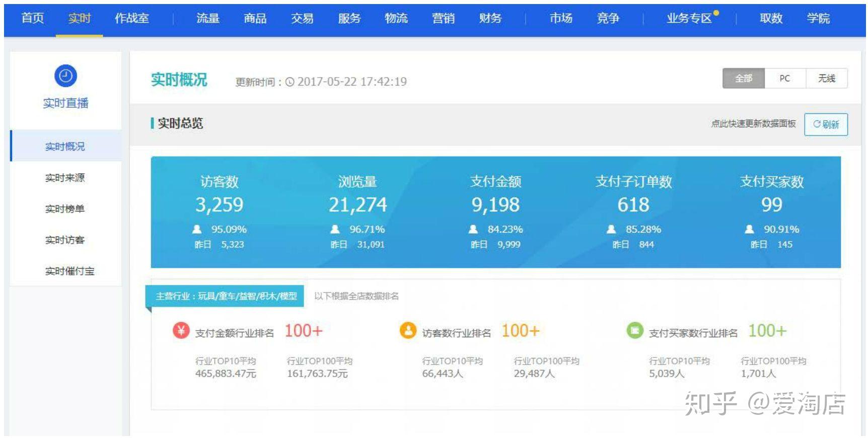Click person icon next to 96.71%
868x438 pixels.
(335, 230)
